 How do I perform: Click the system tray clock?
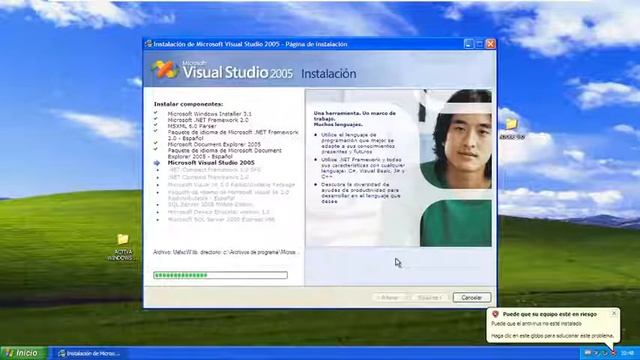[627, 353]
